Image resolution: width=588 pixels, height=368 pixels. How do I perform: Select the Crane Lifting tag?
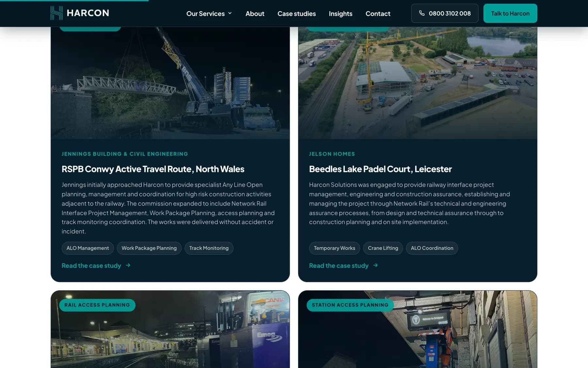[383, 248]
